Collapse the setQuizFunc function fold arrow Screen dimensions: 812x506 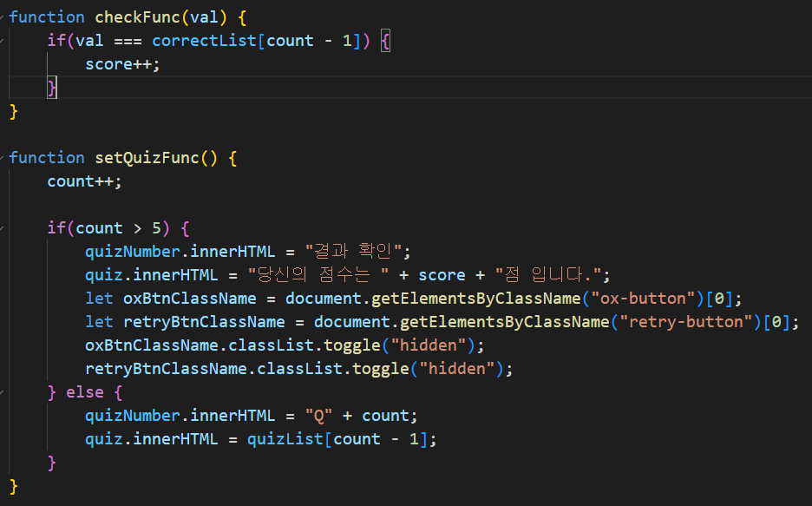(2, 158)
